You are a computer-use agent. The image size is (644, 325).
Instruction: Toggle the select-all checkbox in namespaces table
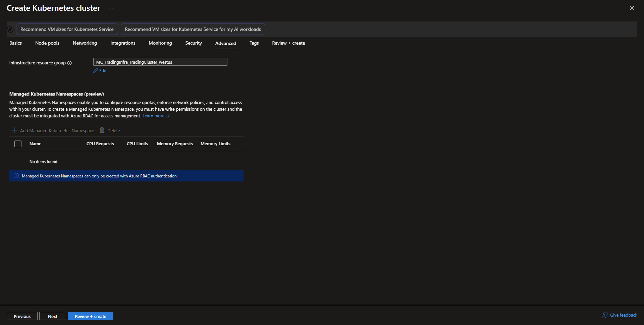click(x=18, y=144)
